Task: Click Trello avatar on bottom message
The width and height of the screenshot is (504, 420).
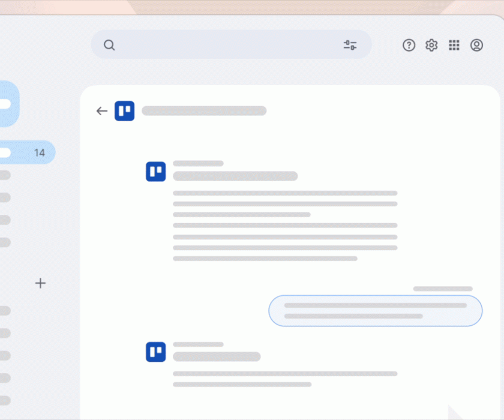Action: [155, 352]
